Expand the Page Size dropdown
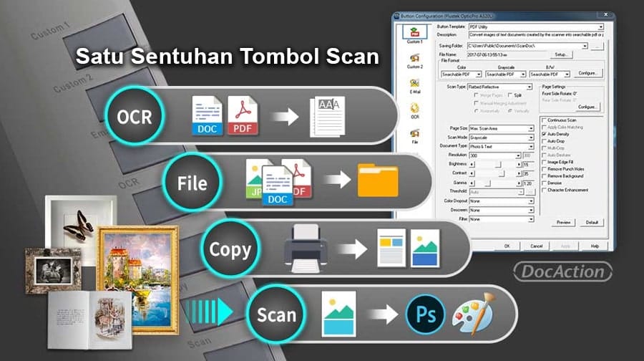This screenshot has height=361, width=644. (x=531, y=129)
